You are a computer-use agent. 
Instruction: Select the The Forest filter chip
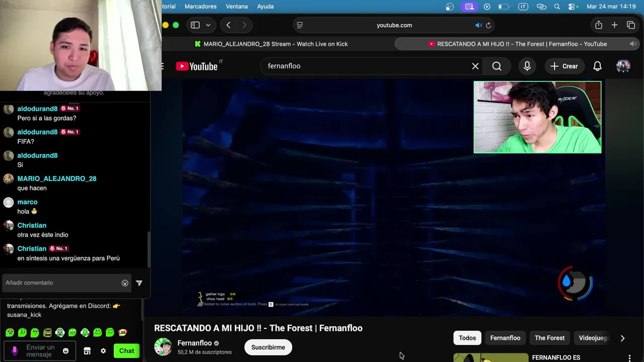[x=549, y=338]
